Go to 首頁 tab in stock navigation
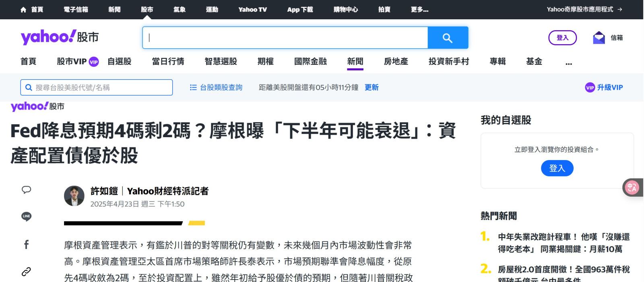The width and height of the screenshot is (644, 282). coord(29,62)
